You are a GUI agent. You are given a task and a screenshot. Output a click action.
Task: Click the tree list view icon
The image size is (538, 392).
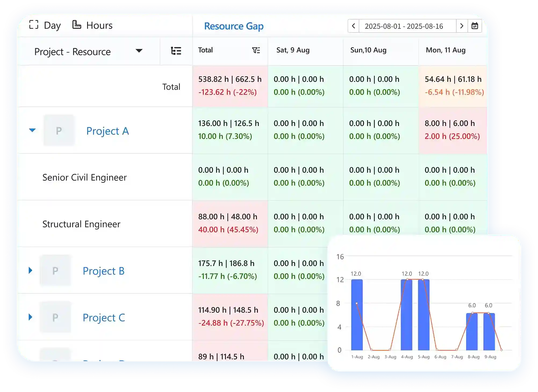176,51
